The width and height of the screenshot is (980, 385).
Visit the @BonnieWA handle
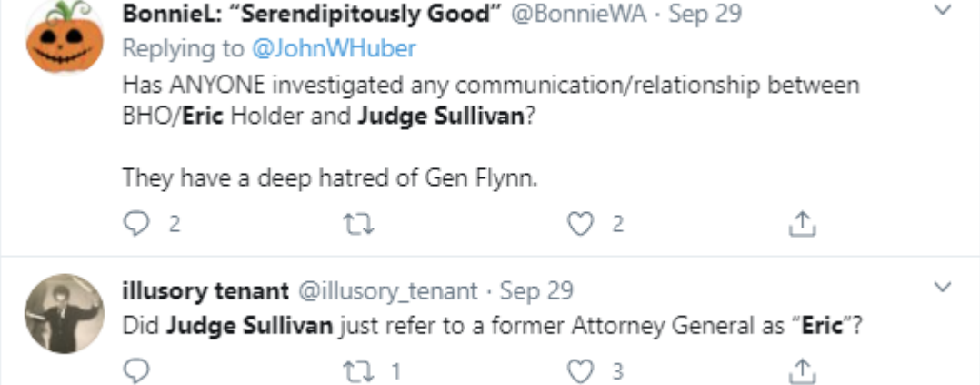pos(580,15)
